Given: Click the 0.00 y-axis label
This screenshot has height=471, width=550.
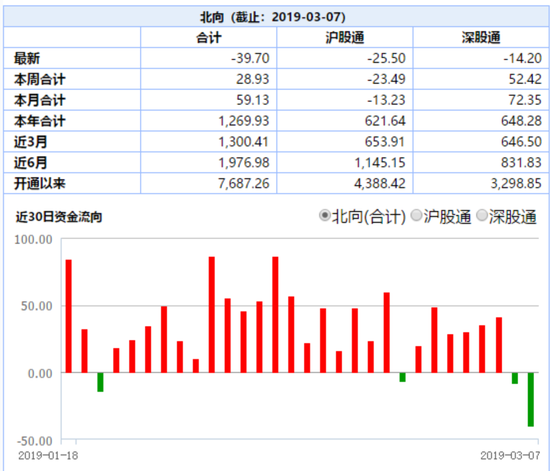Looking at the screenshot, I should pyautogui.click(x=40, y=373).
